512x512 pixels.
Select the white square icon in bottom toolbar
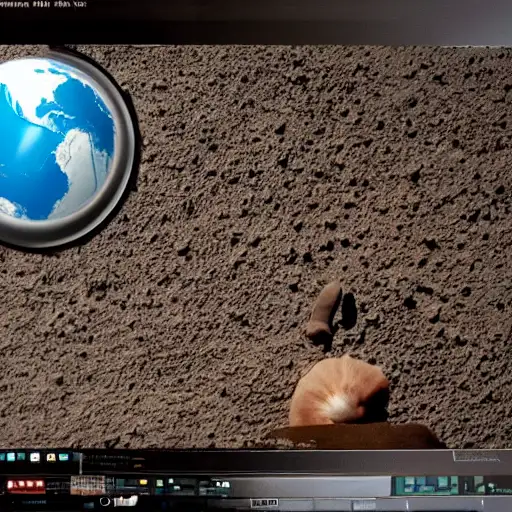35,457
